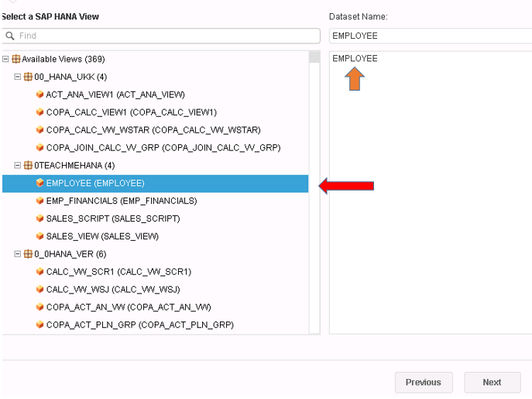Click the cube icon of SALES_SCRIPT view

pos(39,218)
